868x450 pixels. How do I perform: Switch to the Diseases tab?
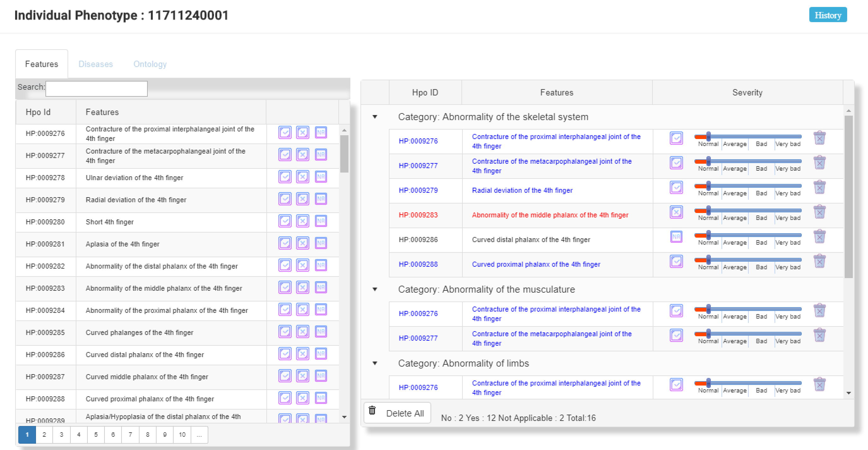(95, 64)
